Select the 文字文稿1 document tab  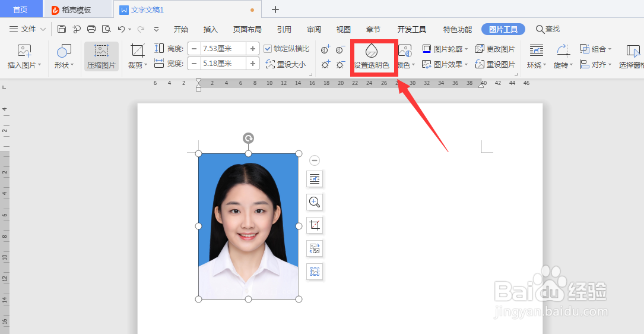[x=187, y=10]
